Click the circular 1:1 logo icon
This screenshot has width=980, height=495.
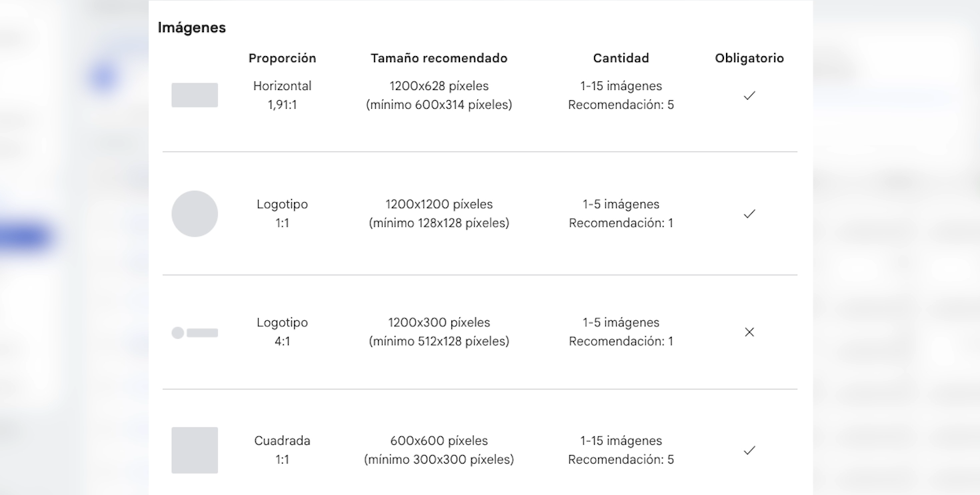click(x=195, y=213)
